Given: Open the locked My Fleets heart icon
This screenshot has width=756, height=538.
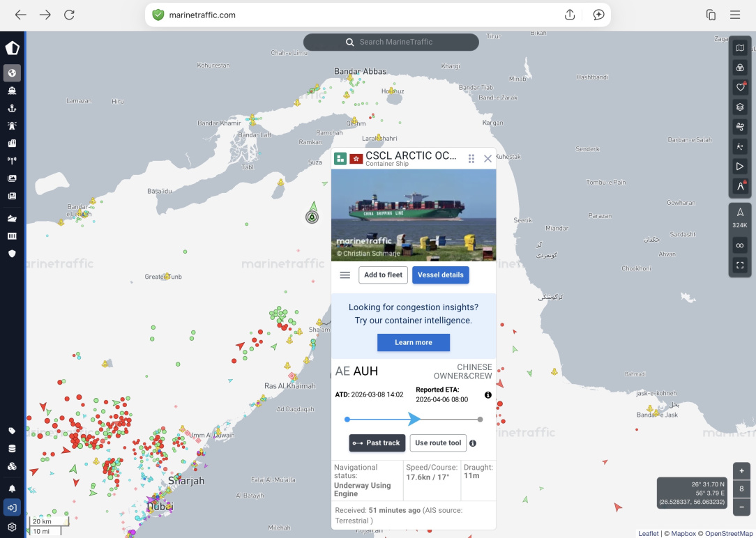Looking at the screenshot, I should 740,87.
